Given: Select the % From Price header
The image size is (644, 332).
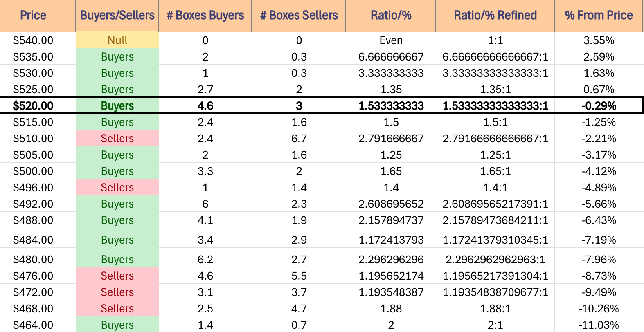Looking at the screenshot, I should tap(599, 16).
